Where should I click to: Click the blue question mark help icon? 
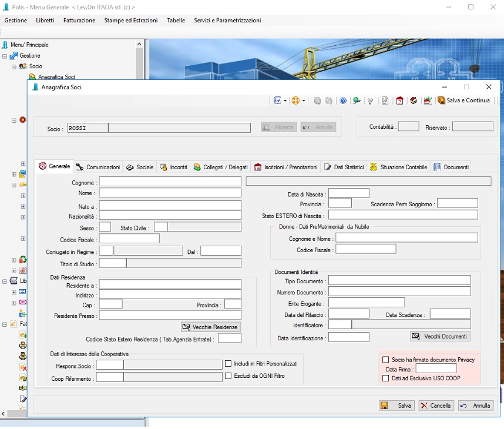pos(343,101)
